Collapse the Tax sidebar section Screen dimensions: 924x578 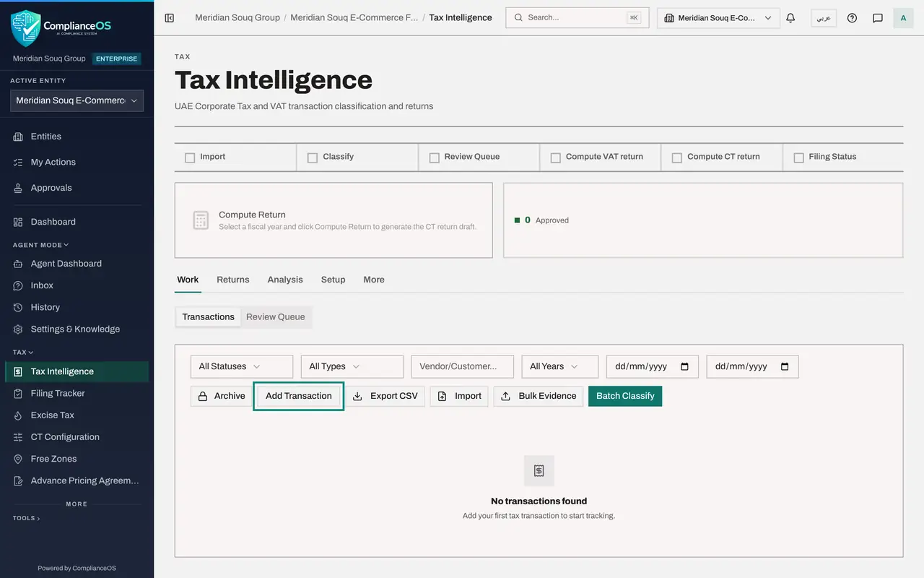tap(23, 353)
